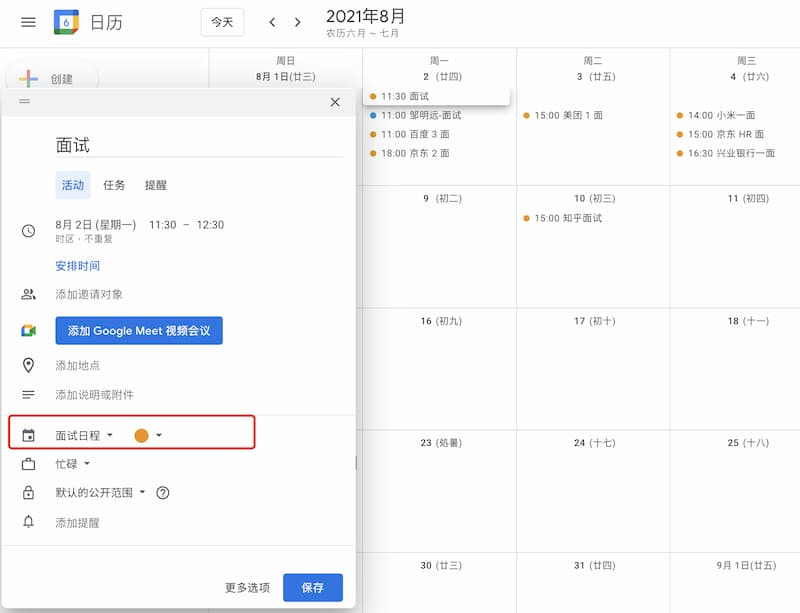Click the clock time icon
Screen dimensions: 800x613
pyautogui.click(x=29, y=231)
